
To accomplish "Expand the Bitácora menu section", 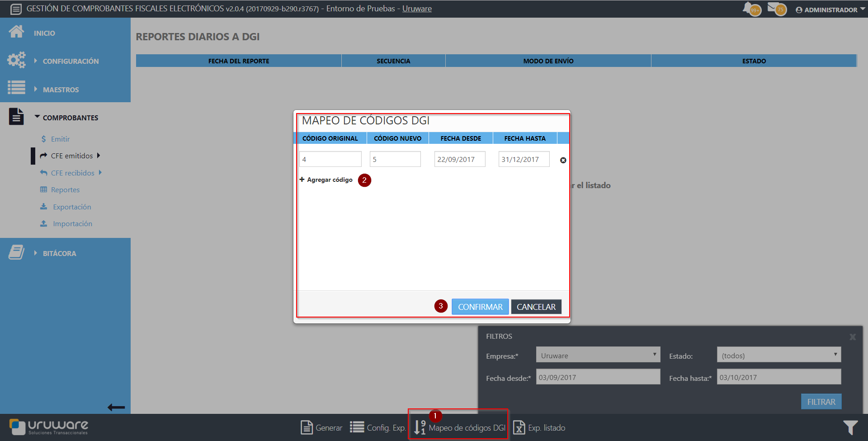I will [x=59, y=253].
